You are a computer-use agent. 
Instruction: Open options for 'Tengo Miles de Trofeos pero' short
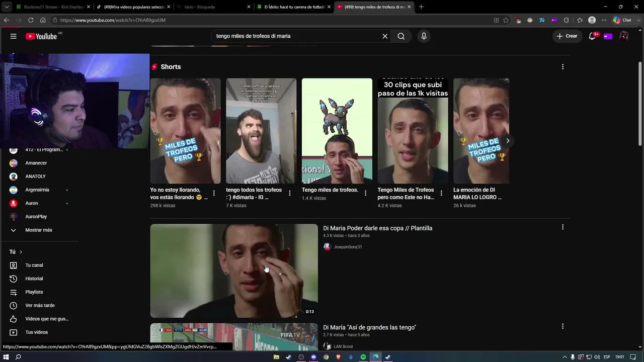(441, 193)
